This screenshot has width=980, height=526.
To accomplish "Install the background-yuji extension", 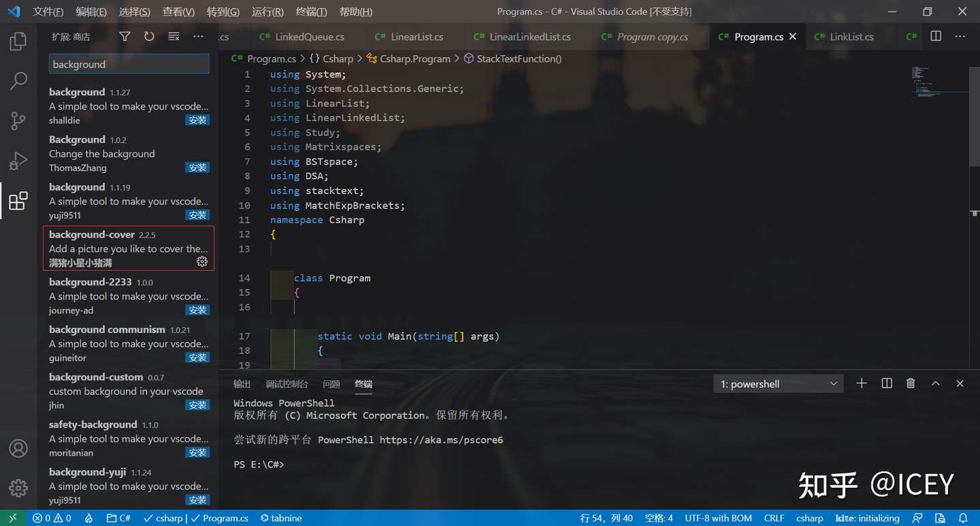I will pyautogui.click(x=197, y=500).
